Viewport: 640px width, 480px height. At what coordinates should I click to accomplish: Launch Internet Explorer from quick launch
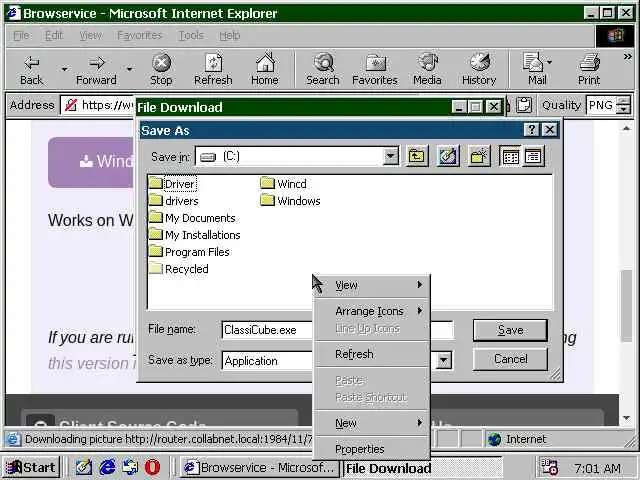tap(107, 467)
